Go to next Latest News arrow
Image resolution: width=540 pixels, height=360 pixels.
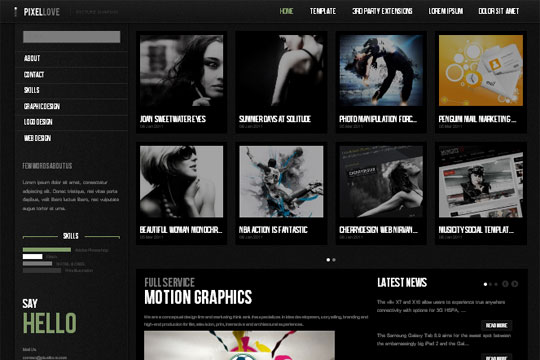tap(515, 284)
